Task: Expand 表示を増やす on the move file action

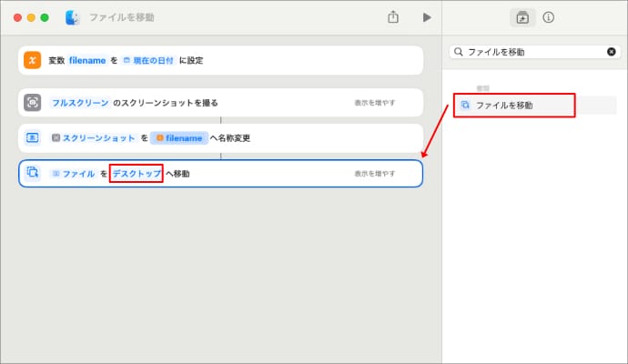Action: [x=375, y=173]
